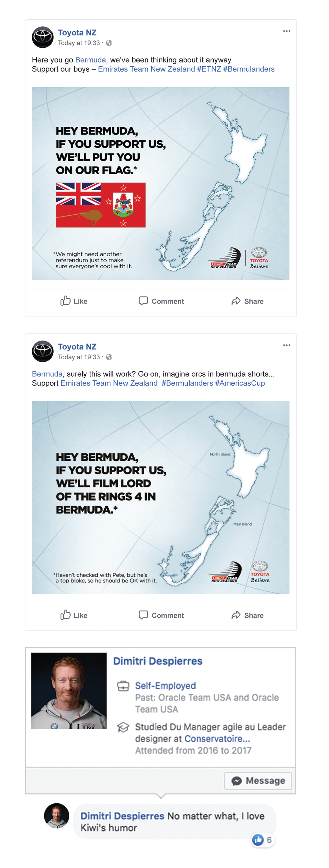Like the Lord of the Rings post

point(74,615)
